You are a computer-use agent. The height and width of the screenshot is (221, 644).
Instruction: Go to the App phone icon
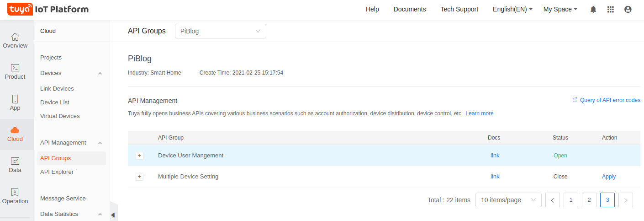[15, 99]
